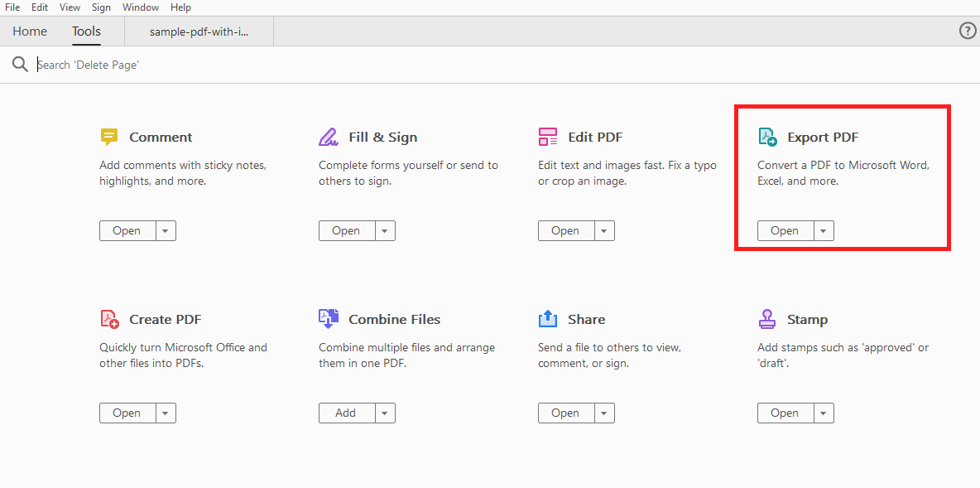Select the Share upload icon

click(x=547, y=317)
